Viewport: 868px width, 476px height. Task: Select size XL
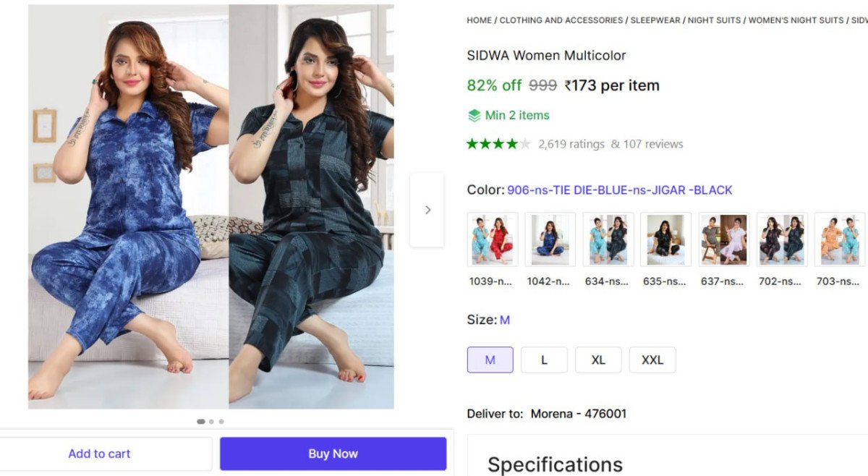point(598,360)
